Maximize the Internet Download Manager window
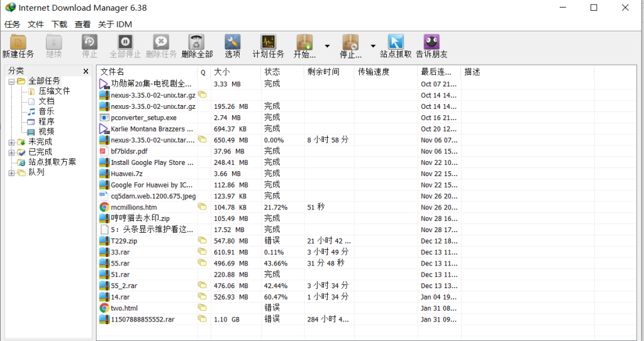 click(594, 8)
